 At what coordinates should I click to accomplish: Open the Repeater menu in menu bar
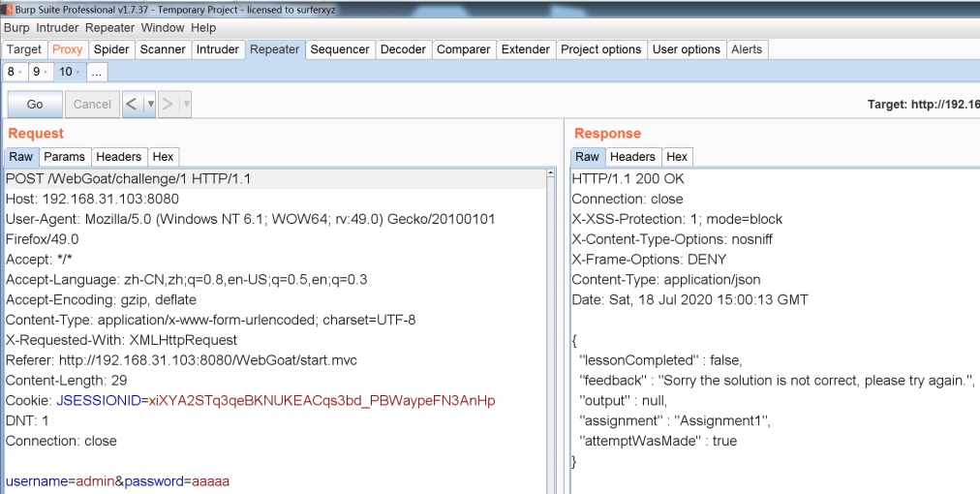[x=110, y=28]
